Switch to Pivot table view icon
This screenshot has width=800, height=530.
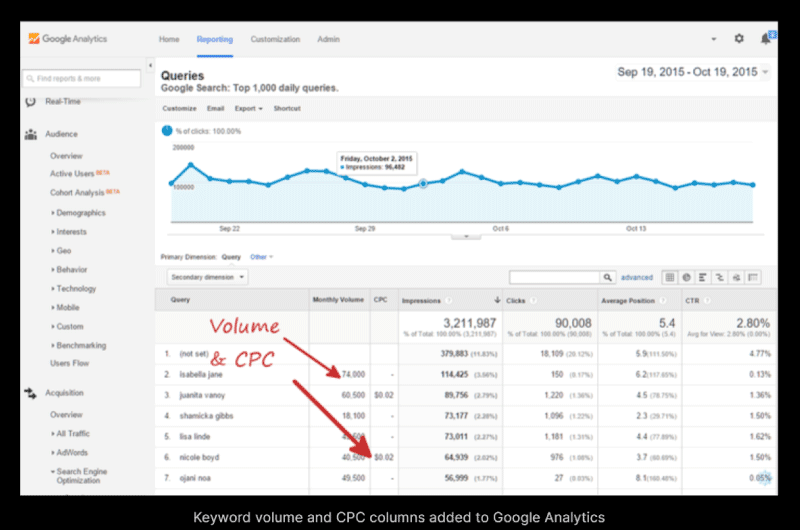point(753,277)
